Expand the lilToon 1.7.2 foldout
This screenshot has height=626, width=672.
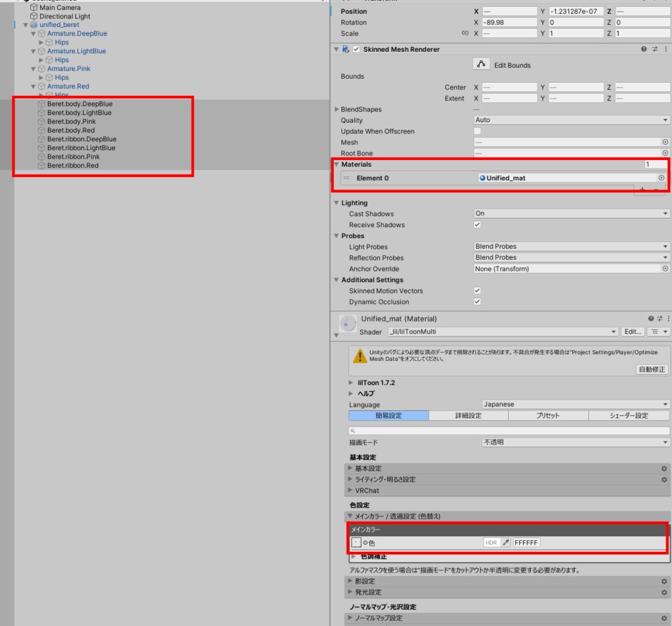[x=351, y=383]
